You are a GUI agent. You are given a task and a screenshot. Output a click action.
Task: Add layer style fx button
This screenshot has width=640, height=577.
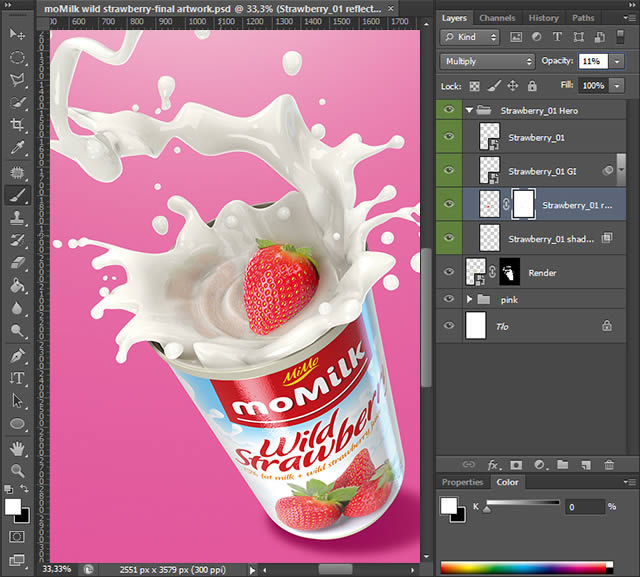pos(493,465)
